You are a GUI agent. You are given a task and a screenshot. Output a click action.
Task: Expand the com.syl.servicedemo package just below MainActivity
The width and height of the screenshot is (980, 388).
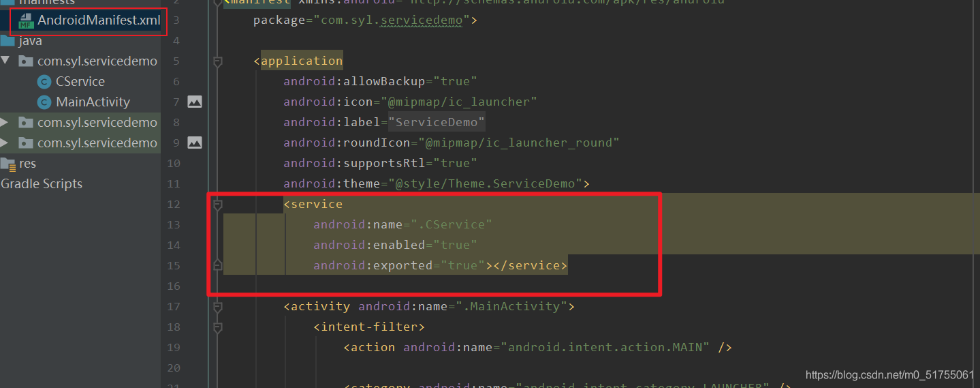(5, 122)
